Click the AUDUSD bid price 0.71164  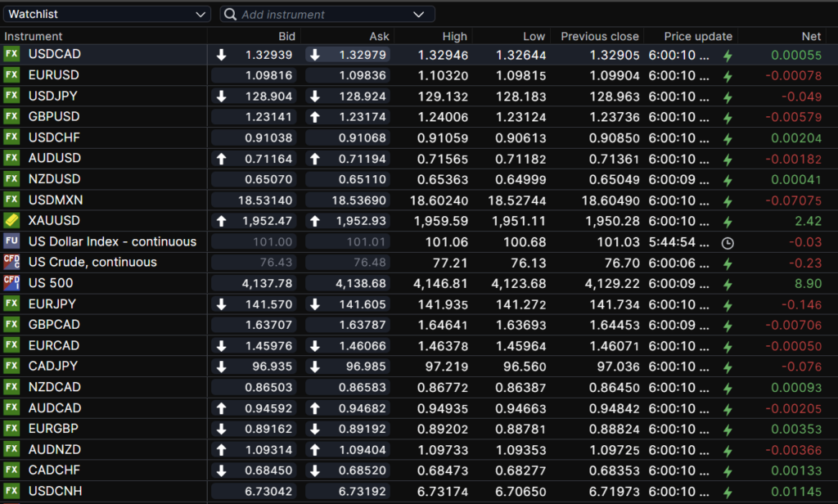coord(268,159)
